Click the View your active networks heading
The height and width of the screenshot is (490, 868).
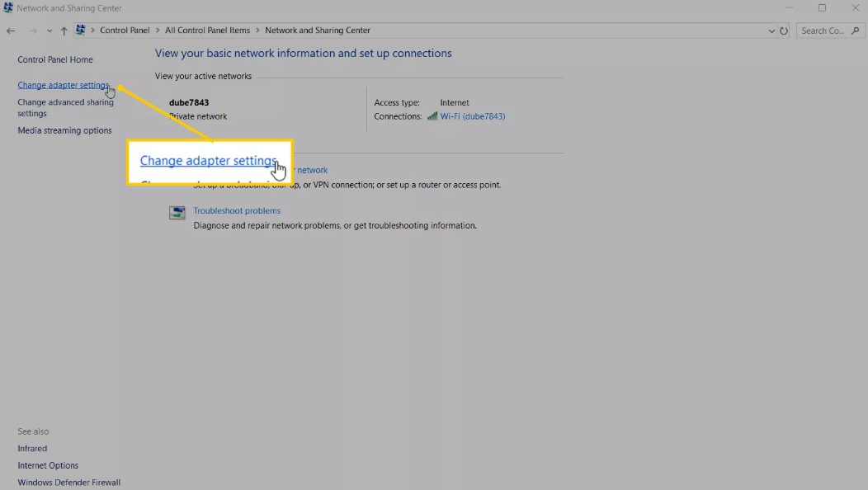pos(203,77)
